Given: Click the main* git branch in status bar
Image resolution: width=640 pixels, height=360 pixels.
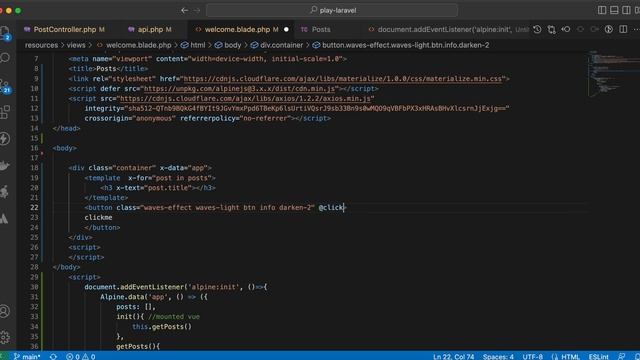Looking at the screenshot, I should click(27, 356).
